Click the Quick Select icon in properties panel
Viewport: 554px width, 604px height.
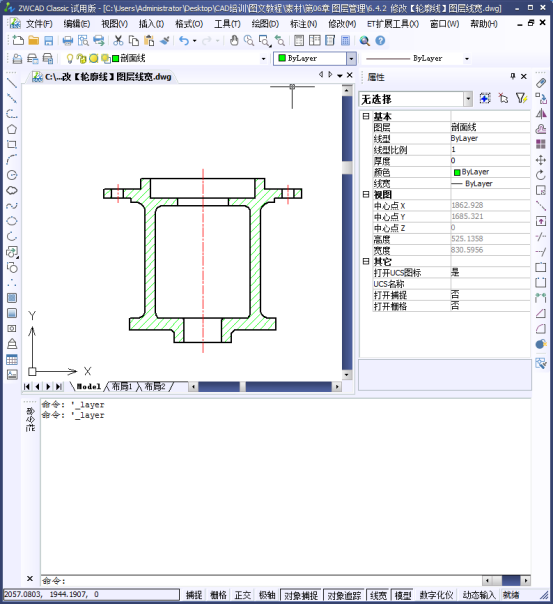pos(521,99)
